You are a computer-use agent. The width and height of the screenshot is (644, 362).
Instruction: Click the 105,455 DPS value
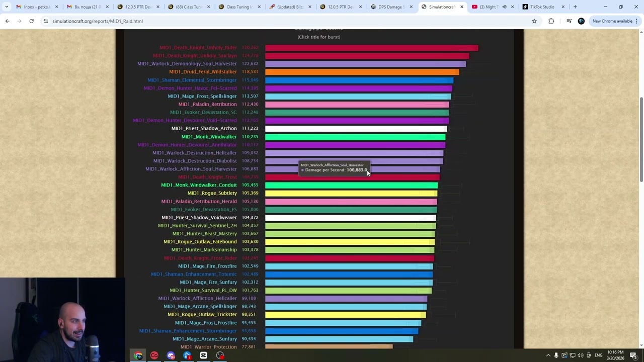250,185
